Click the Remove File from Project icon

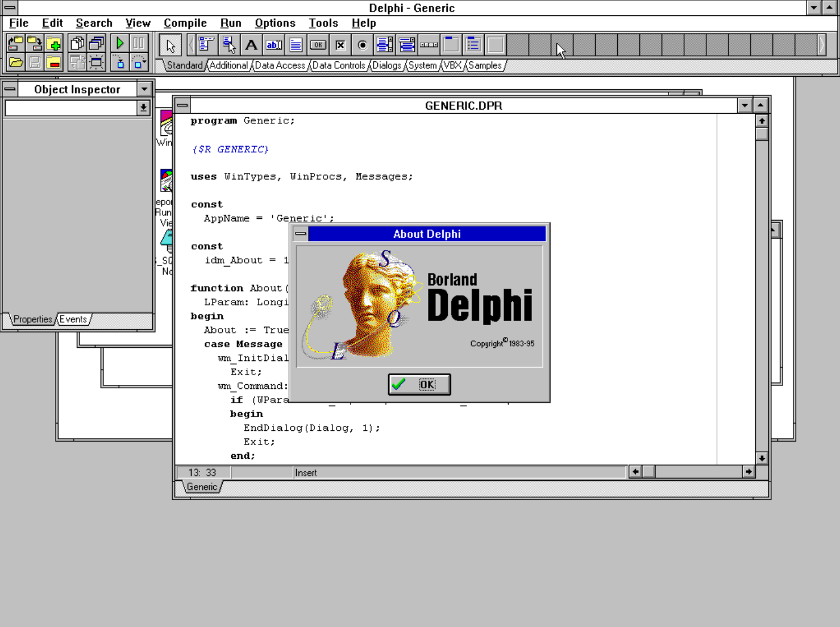click(53, 63)
